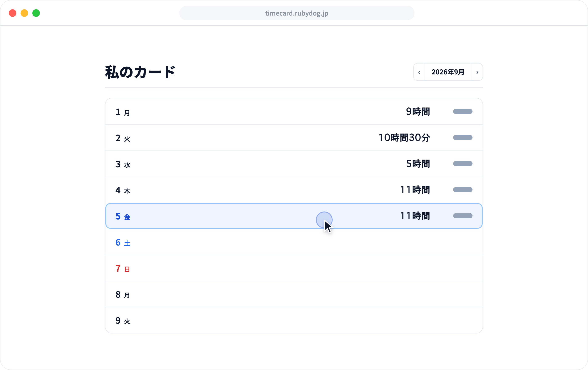Viewport: 588px width, 370px height.
Task: Select the row for 3 水
Action: 294,164
